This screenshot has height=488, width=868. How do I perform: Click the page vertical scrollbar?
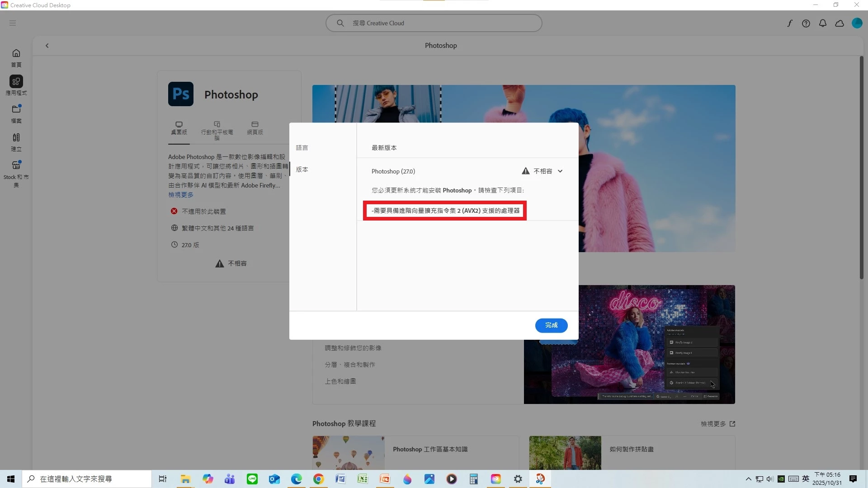(862, 167)
